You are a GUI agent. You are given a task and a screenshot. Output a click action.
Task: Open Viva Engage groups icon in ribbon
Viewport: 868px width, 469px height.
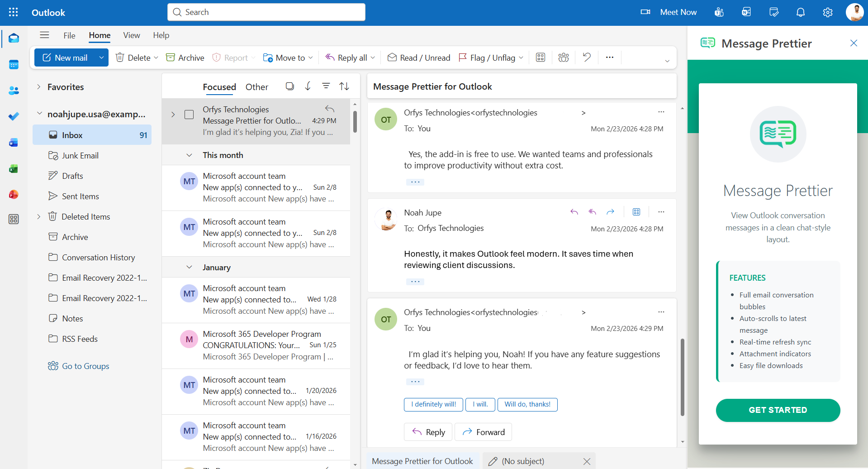point(564,57)
